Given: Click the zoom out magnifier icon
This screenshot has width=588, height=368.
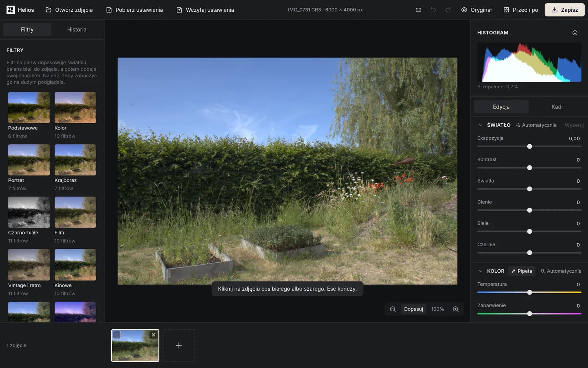Looking at the screenshot, I should pyautogui.click(x=393, y=309).
